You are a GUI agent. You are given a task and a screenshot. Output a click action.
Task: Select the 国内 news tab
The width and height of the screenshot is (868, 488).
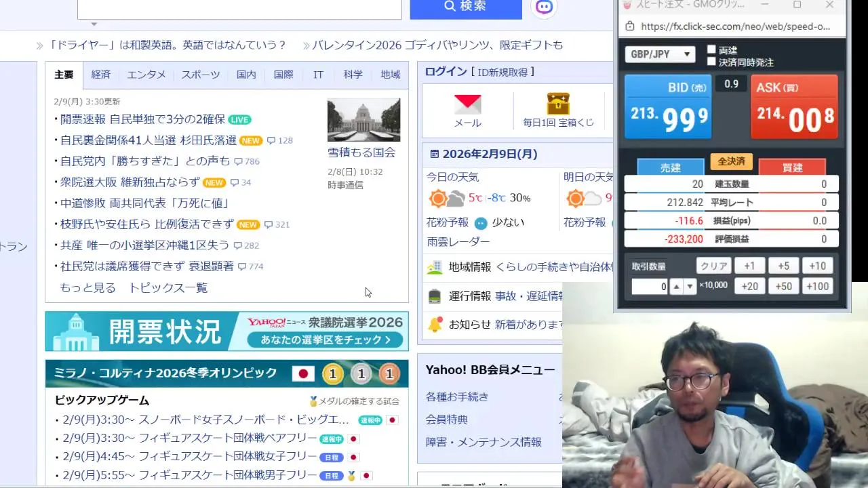point(246,75)
